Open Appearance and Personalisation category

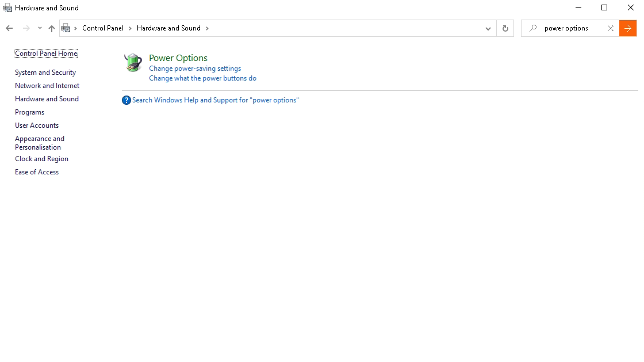point(40,143)
